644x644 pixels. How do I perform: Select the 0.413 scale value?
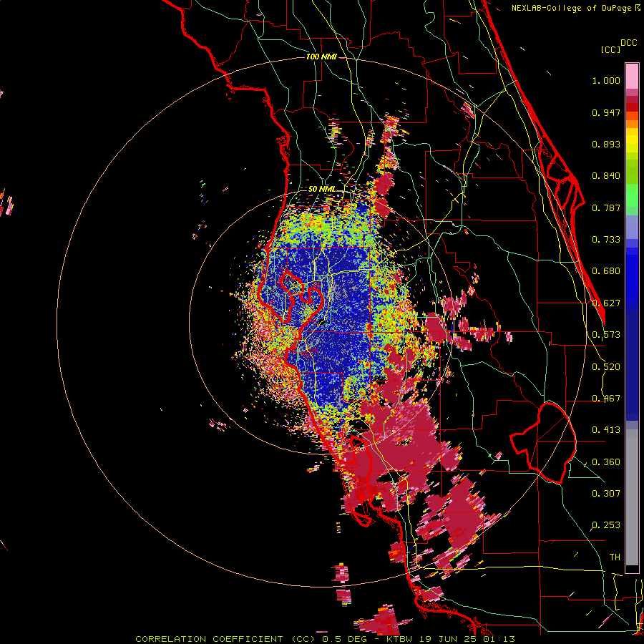click(606, 430)
